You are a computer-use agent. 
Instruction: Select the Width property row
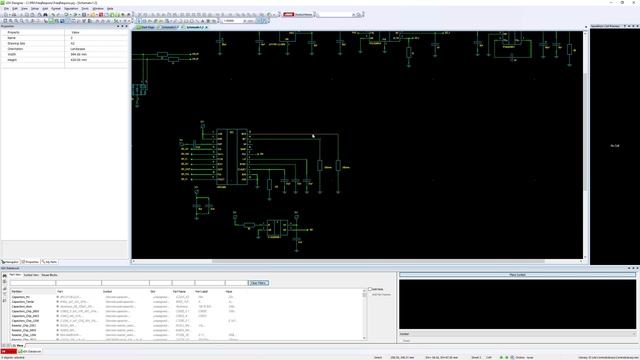65,54
